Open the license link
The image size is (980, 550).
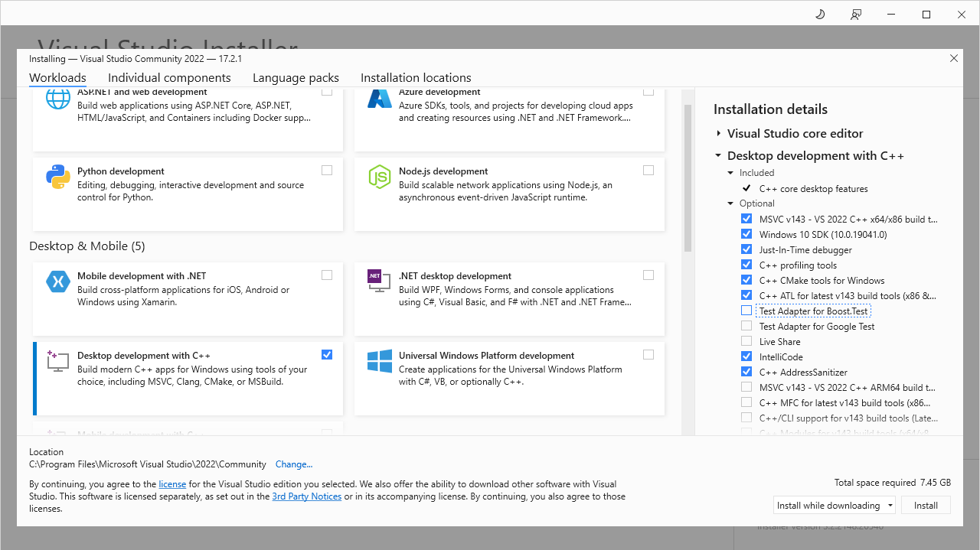[x=172, y=484]
